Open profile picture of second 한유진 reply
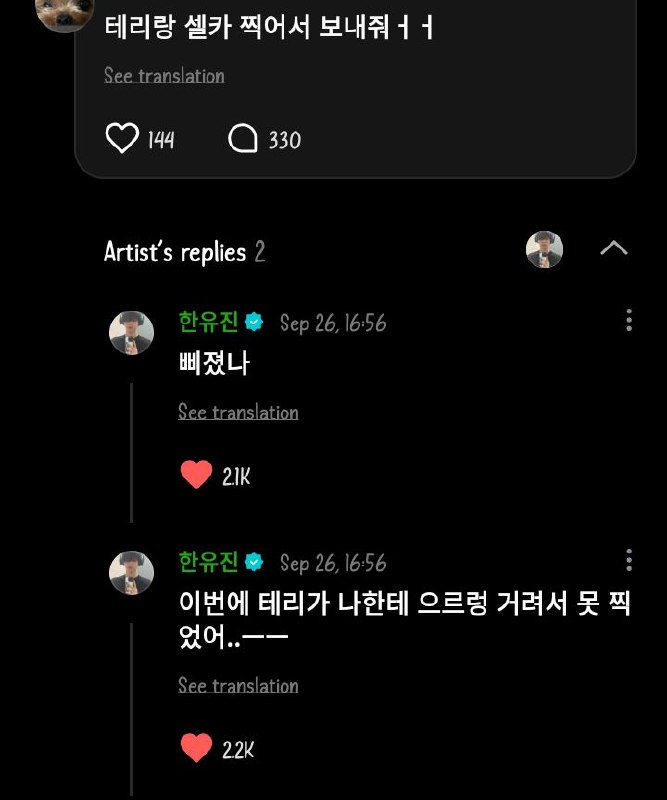 (132, 572)
